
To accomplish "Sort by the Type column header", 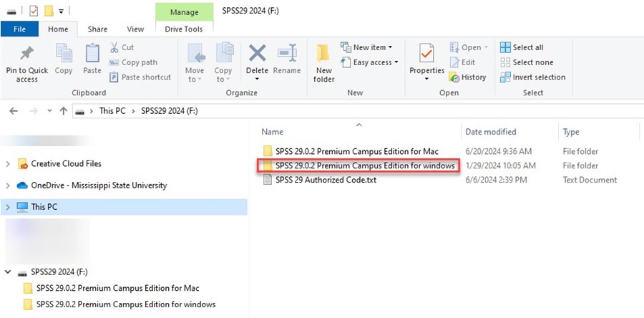I will pyautogui.click(x=571, y=132).
